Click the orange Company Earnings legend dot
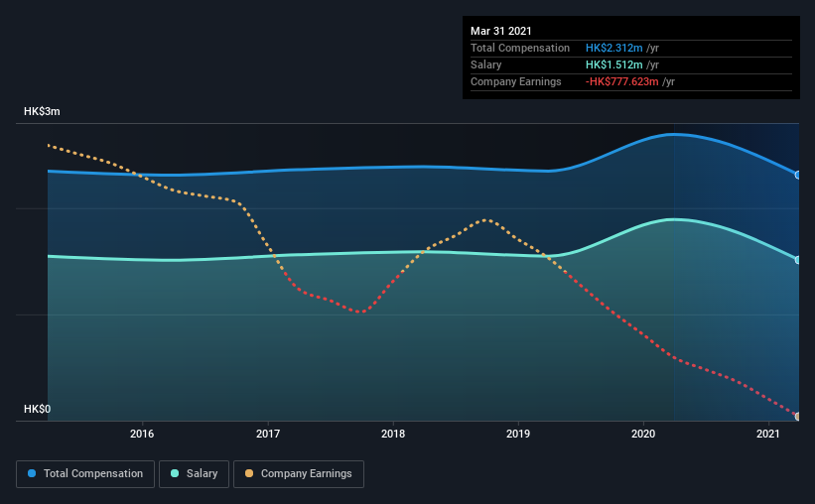The width and height of the screenshot is (815, 504). click(x=249, y=473)
